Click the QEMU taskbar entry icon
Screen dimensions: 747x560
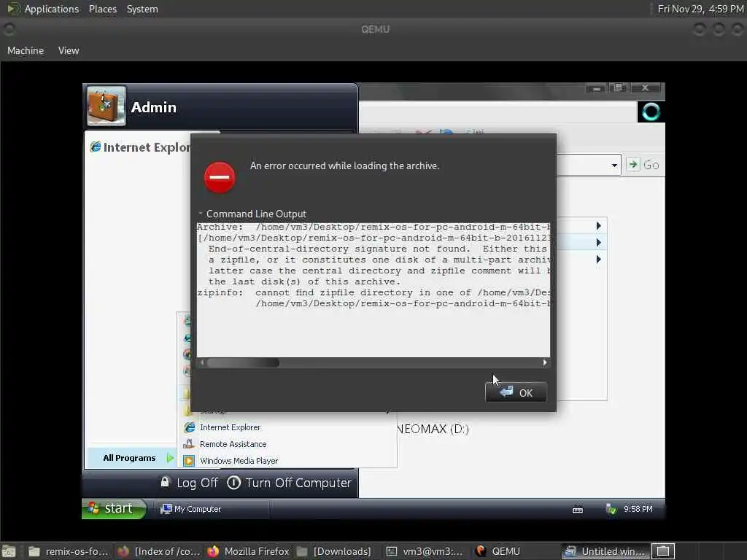(x=480, y=551)
